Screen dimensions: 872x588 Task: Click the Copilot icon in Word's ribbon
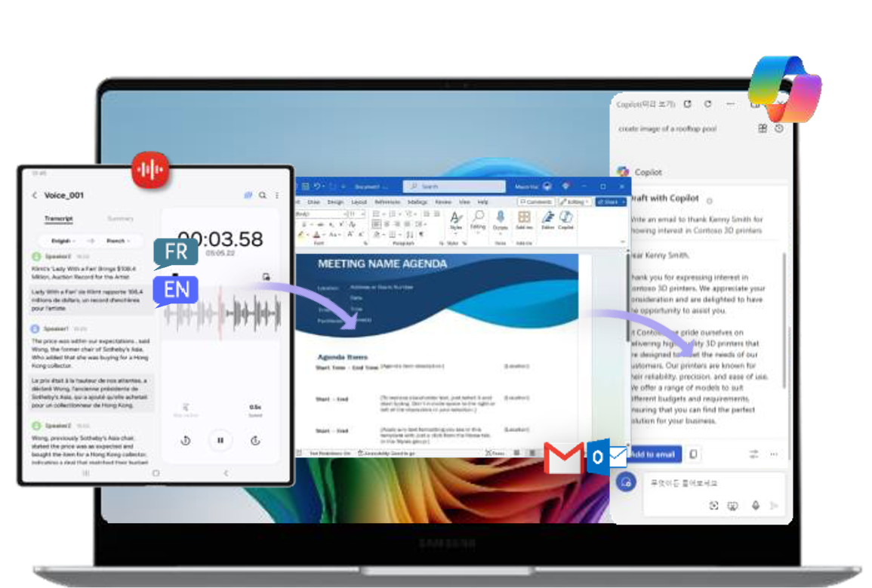[x=566, y=220]
